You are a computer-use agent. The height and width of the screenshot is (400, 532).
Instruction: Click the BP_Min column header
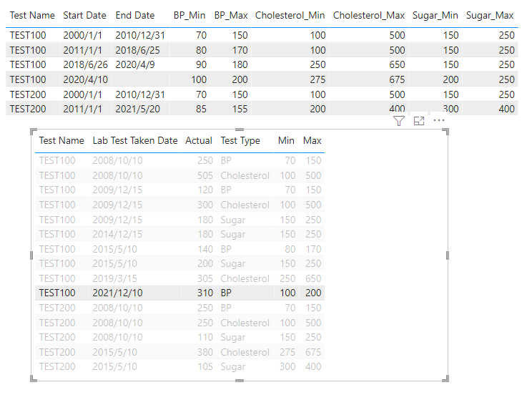189,16
